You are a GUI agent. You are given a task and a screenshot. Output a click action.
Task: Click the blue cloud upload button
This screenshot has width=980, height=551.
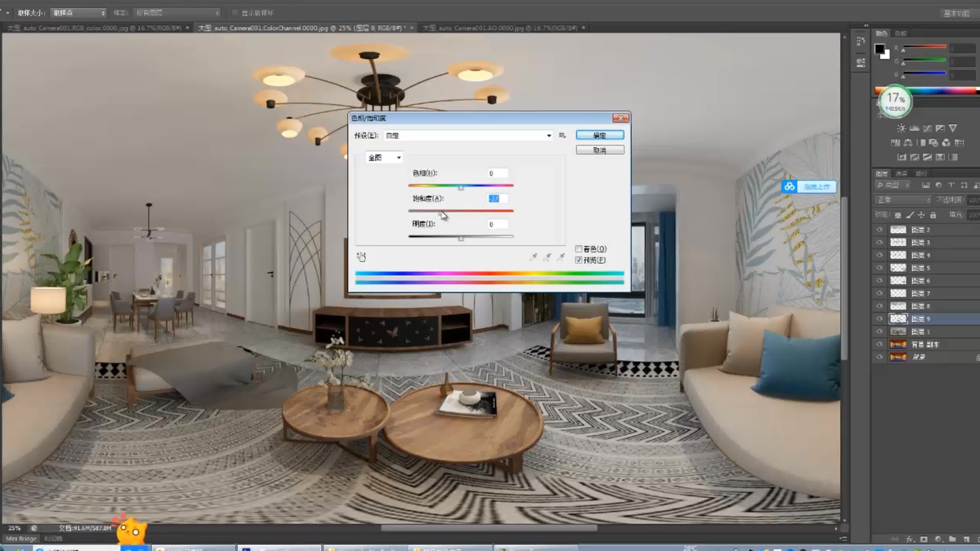click(809, 186)
